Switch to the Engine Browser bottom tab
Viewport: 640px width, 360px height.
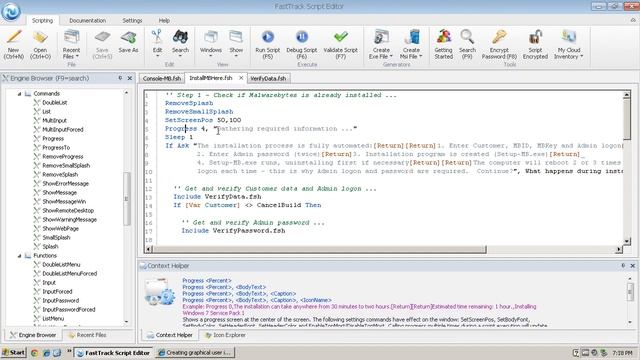(33, 335)
